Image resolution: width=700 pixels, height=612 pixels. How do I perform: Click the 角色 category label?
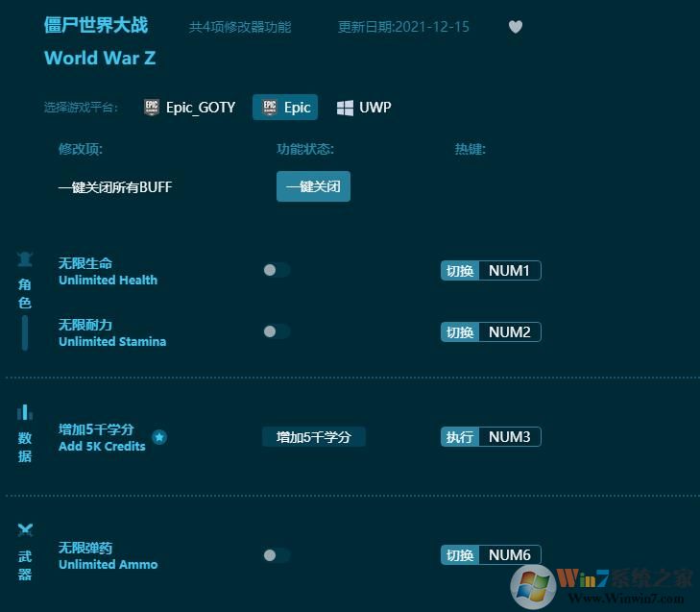coord(25,293)
